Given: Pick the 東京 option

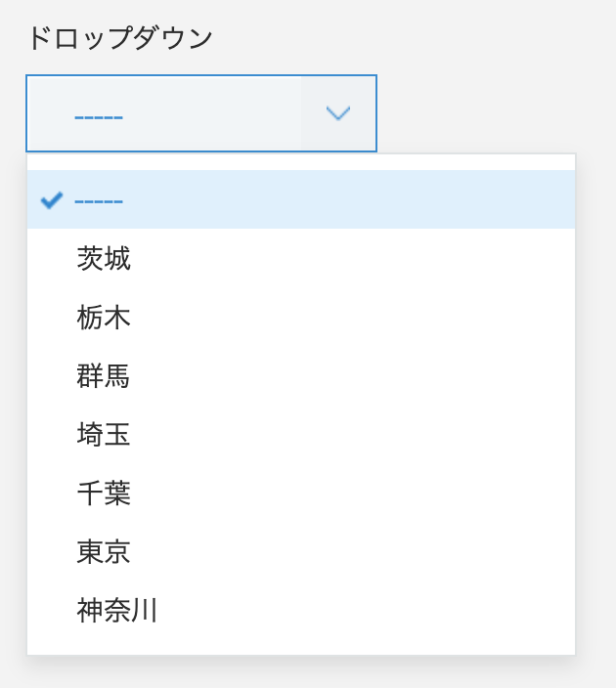Looking at the screenshot, I should (104, 552).
